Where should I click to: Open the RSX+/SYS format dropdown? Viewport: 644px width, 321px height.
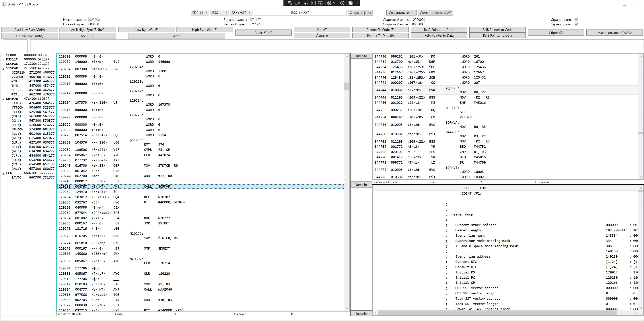(x=241, y=13)
